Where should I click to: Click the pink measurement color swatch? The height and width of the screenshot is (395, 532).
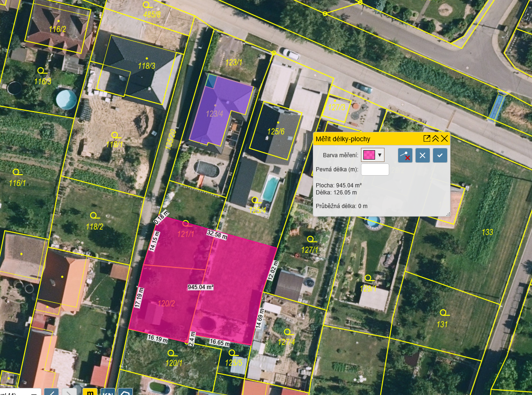pos(369,155)
